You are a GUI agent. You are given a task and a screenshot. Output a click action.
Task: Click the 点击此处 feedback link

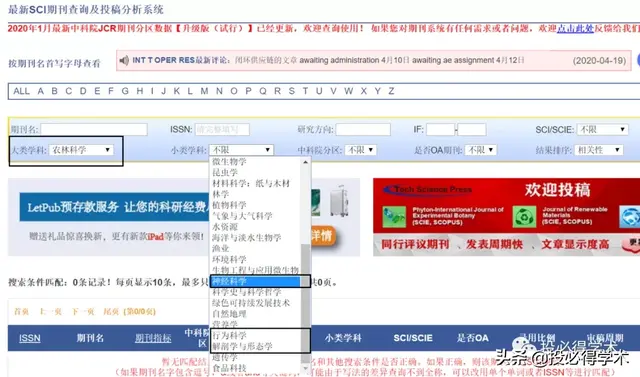(575, 28)
